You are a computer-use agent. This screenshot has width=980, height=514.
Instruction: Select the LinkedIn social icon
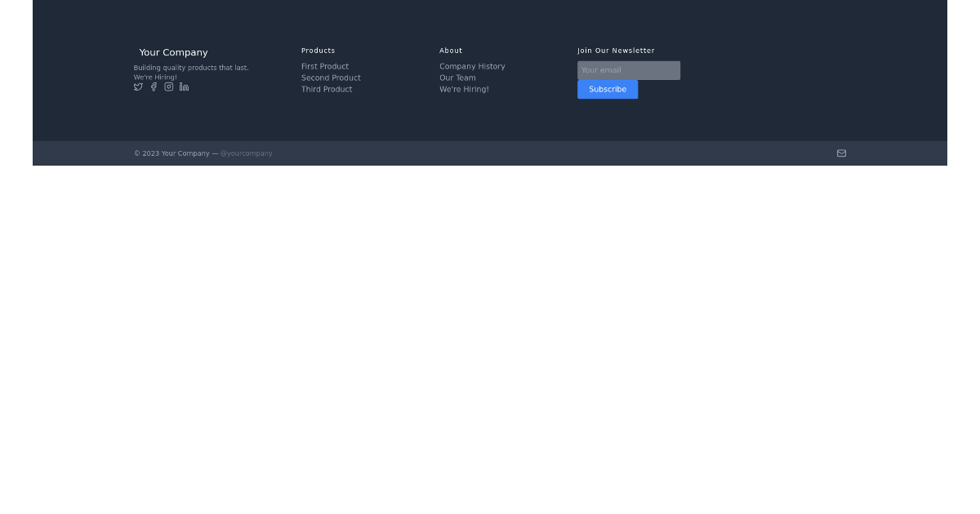(183, 86)
